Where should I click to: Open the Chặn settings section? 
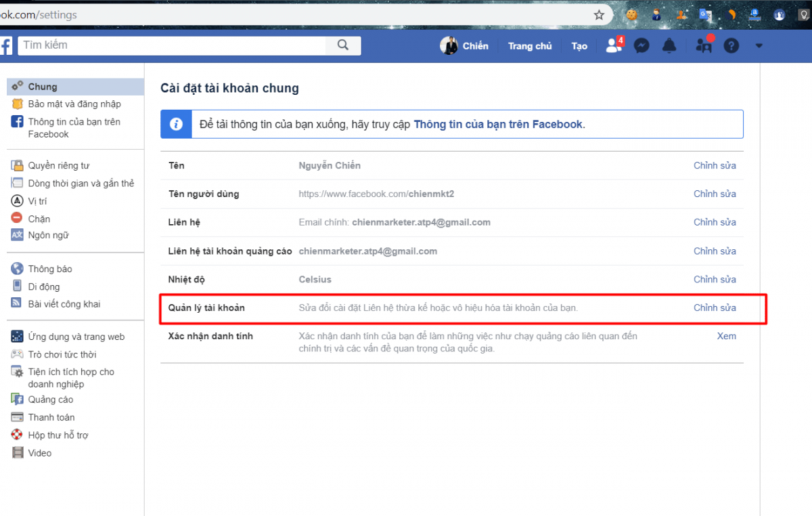[x=39, y=219]
